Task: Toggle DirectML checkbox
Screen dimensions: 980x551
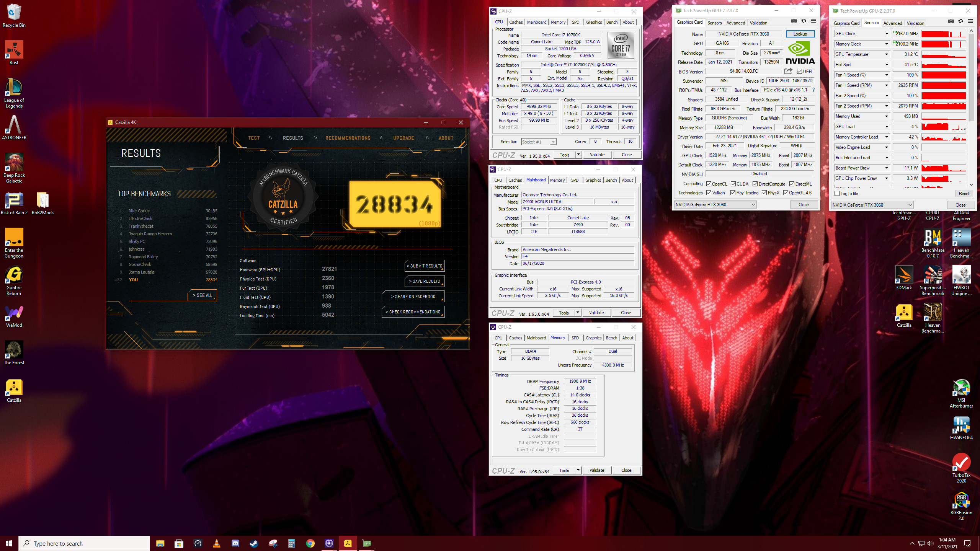Action: click(792, 184)
